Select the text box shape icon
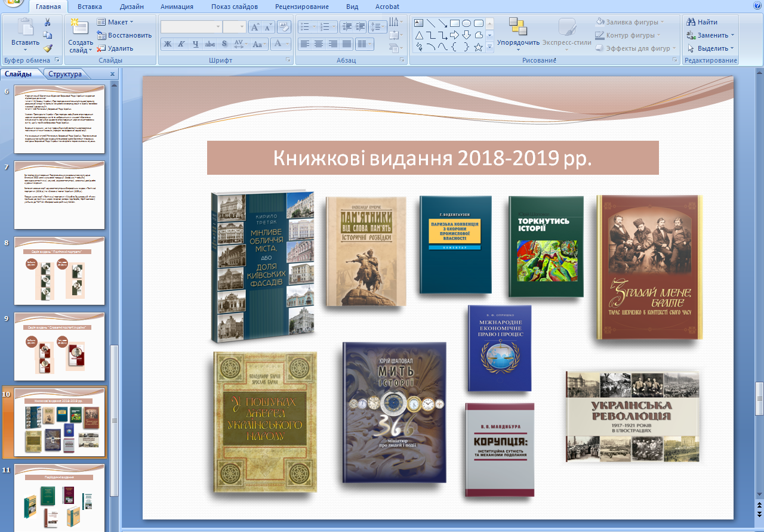Screen dimensions: 764x532 (x=419, y=23)
